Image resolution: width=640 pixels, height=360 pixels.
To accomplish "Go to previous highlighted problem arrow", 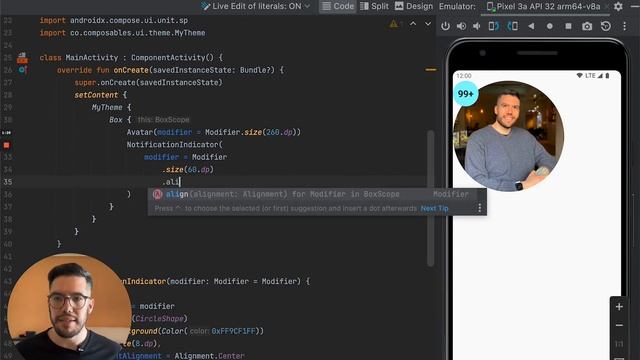I will tap(413, 24).
